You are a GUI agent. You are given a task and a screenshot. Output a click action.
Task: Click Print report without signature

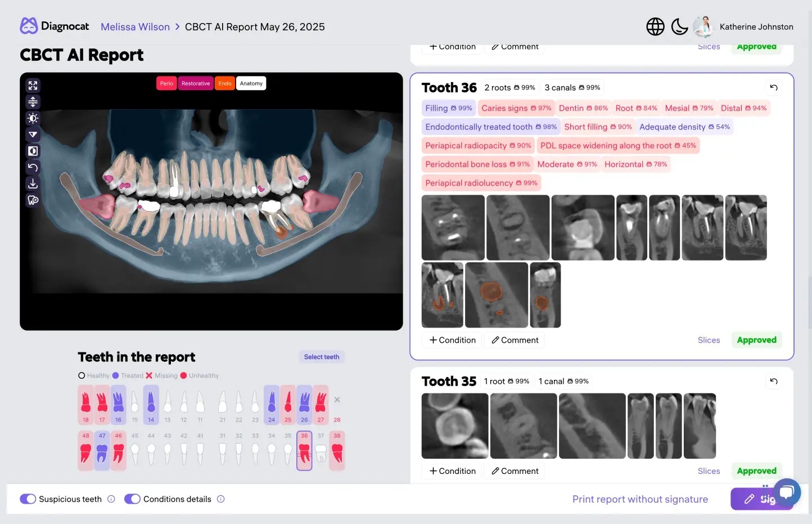tap(640, 499)
